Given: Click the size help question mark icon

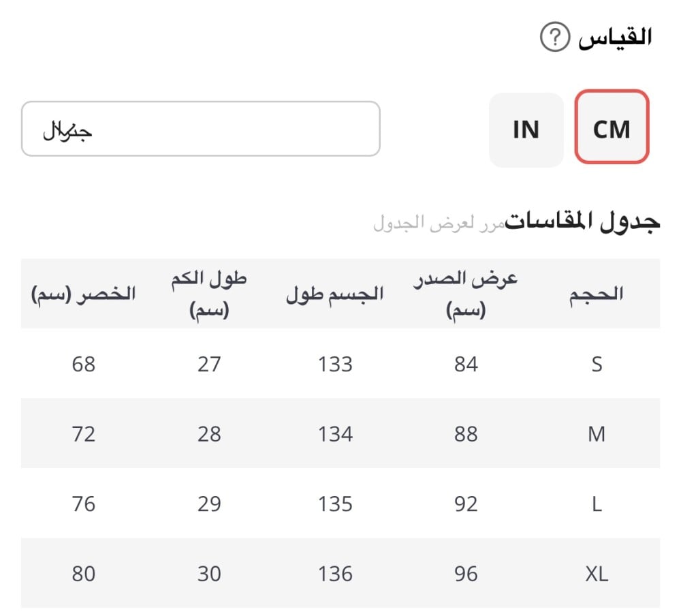Looking at the screenshot, I should pos(554,38).
